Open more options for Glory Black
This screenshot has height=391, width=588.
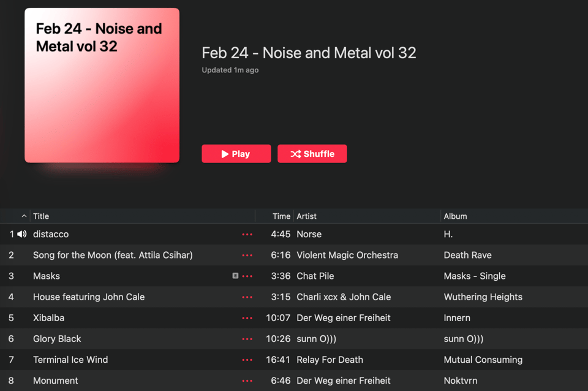pos(247,339)
